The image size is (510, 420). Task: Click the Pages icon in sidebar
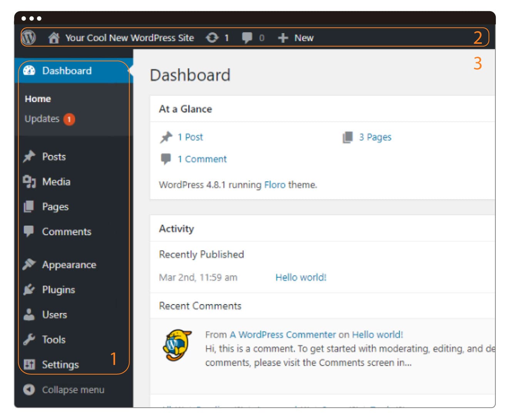tap(29, 206)
